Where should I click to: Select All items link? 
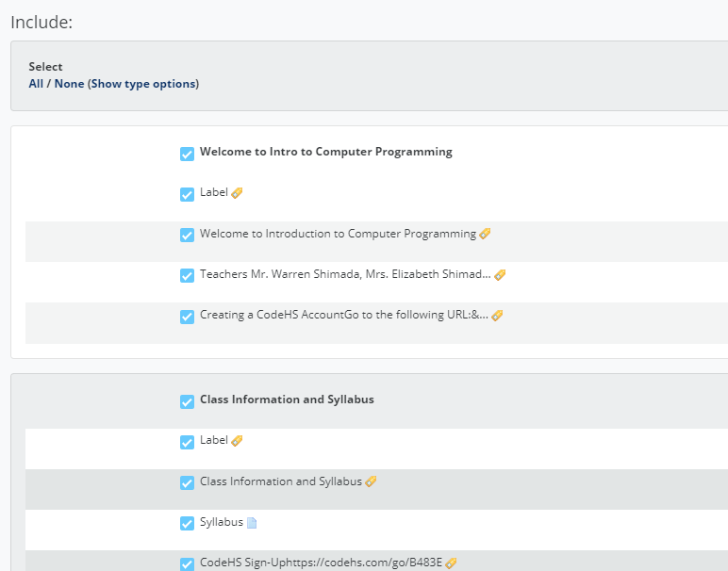click(36, 84)
